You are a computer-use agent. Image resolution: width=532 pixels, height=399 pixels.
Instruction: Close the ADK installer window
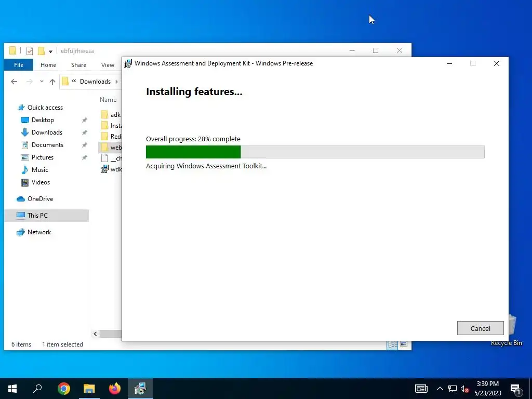click(x=496, y=63)
